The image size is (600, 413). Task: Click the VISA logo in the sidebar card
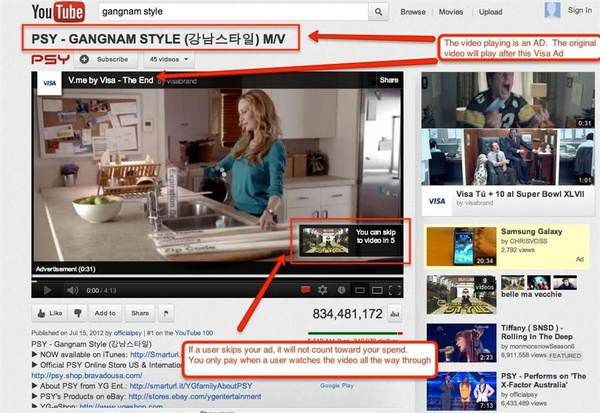tap(437, 201)
